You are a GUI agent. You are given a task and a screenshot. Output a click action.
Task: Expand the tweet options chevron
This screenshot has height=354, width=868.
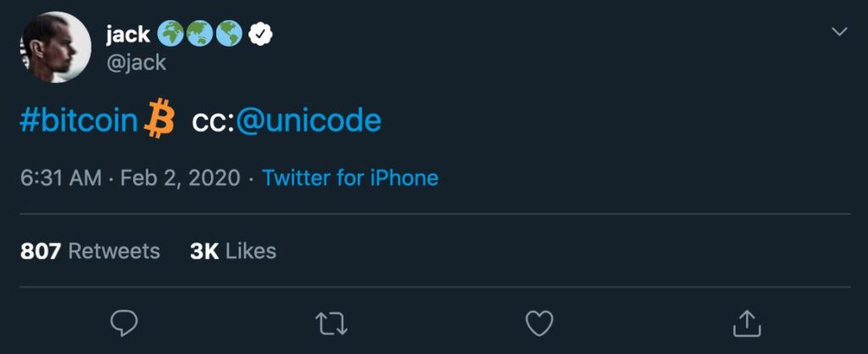[x=839, y=32]
